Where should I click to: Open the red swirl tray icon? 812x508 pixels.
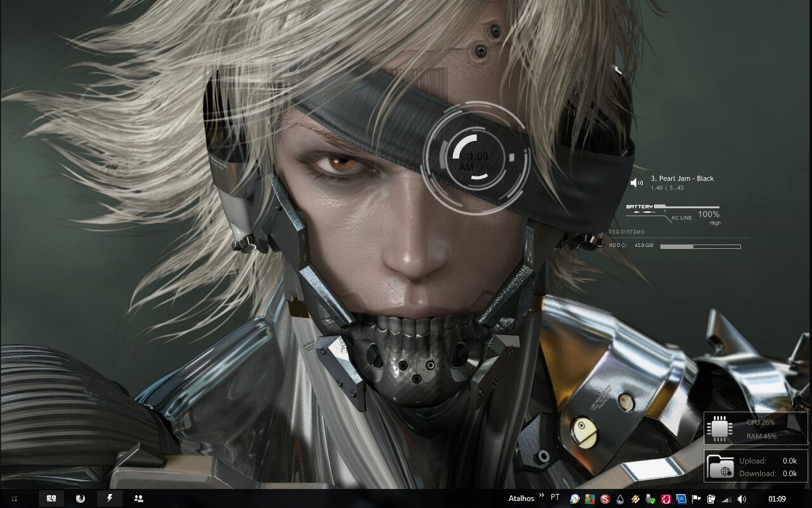pos(666,499)
